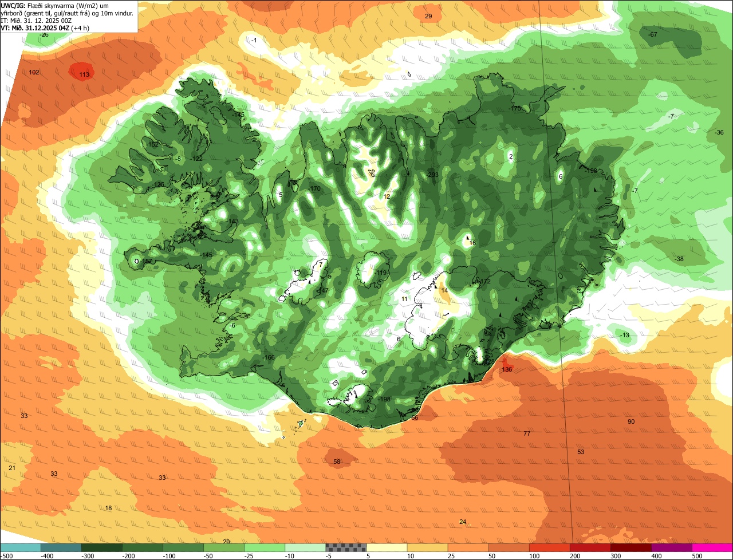Image resolution: width=733 pixels, height=560 pixels.
Task: Click the -67 value in the northeast corner
Action: [652, 35]
